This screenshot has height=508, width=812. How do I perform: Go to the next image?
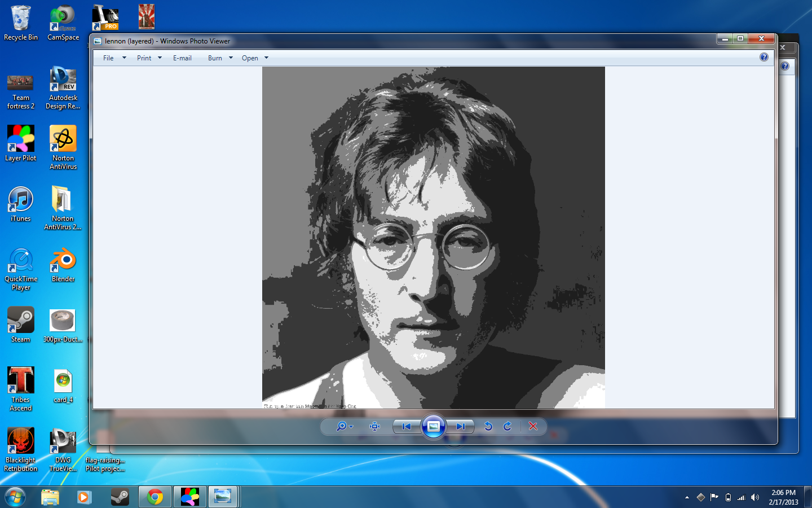pos(461,426)
